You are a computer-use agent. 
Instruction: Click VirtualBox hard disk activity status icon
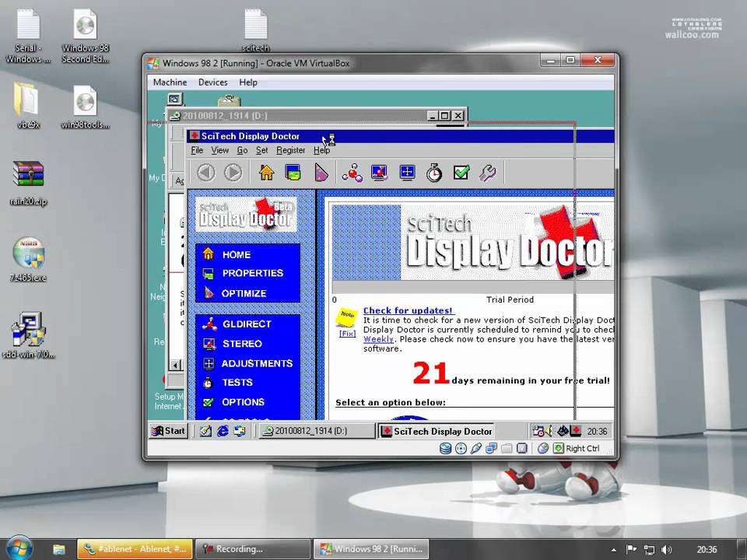pyautogui.click(x=445, y=449)
